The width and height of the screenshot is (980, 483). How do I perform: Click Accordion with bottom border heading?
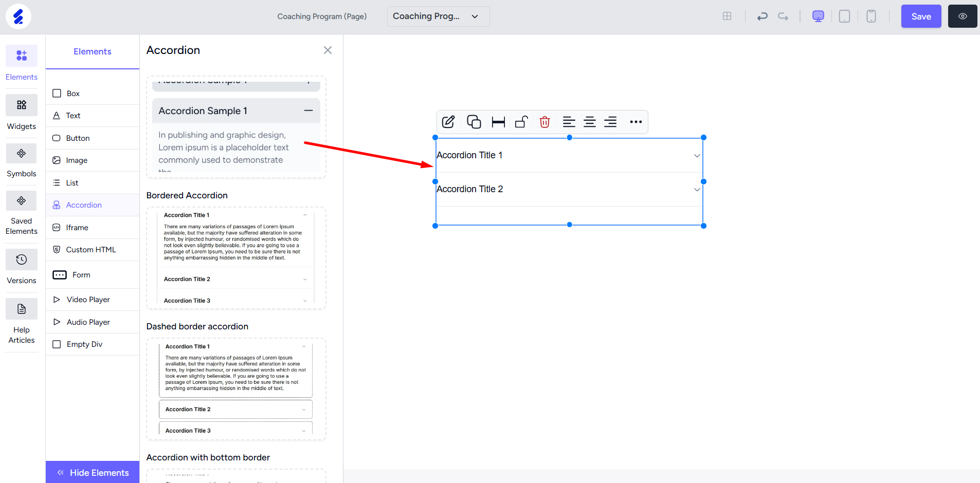[208, 457]
